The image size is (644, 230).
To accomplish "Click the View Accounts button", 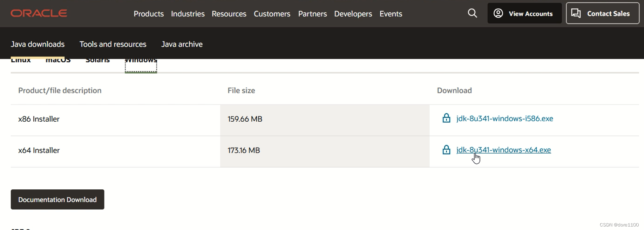I will click(x=524, y=13).
